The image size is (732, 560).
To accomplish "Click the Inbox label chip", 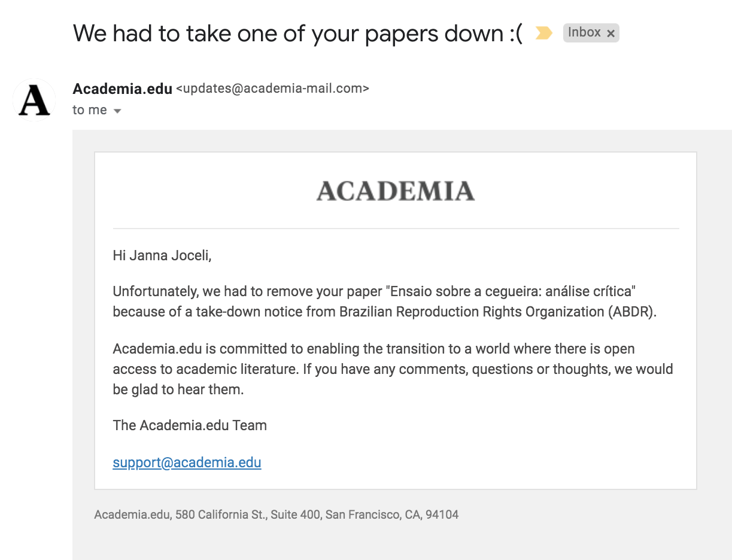I will pyautogui.click(x=584, y=33).
